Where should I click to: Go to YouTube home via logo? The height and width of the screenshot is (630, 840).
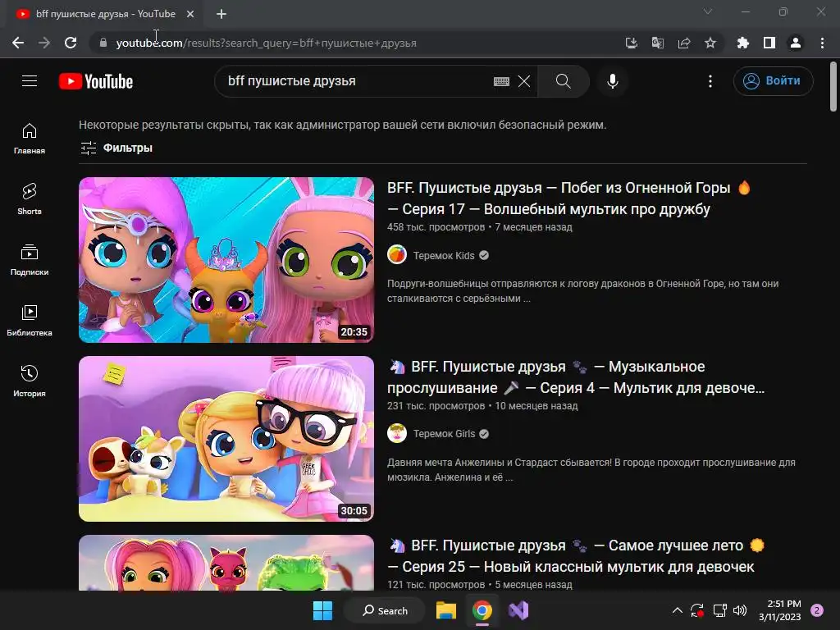[96, 81]
